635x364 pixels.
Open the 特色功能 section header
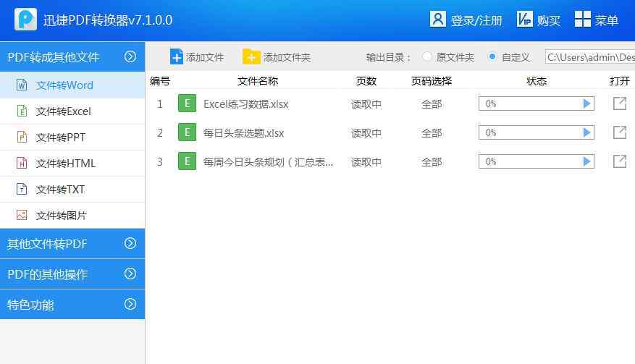point(72,305)
